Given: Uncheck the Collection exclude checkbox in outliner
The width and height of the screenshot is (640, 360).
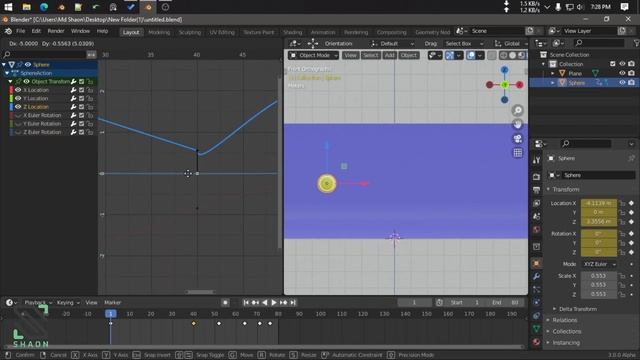Looking at the screenshot, I should pos(613,64).
